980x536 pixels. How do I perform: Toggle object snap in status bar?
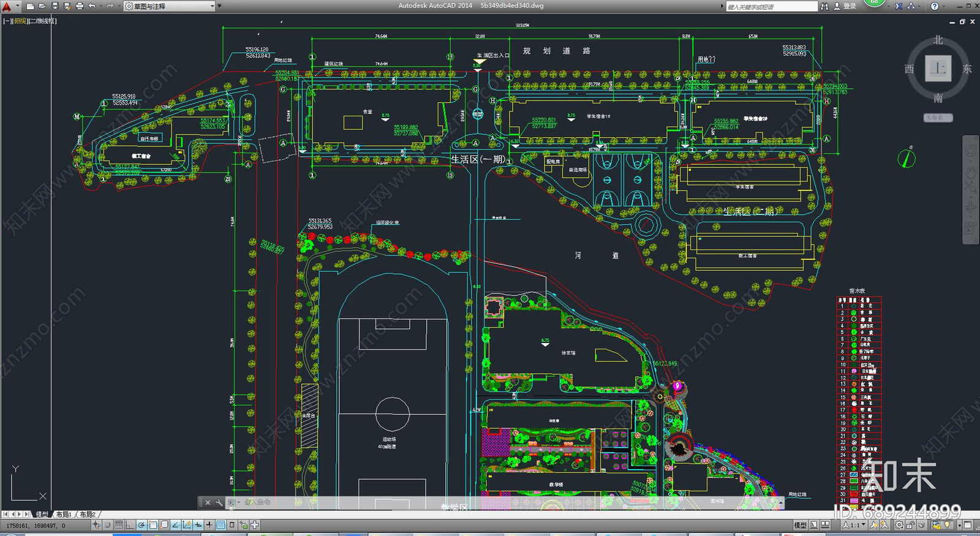pyautogui.click(x=153, y=525)
